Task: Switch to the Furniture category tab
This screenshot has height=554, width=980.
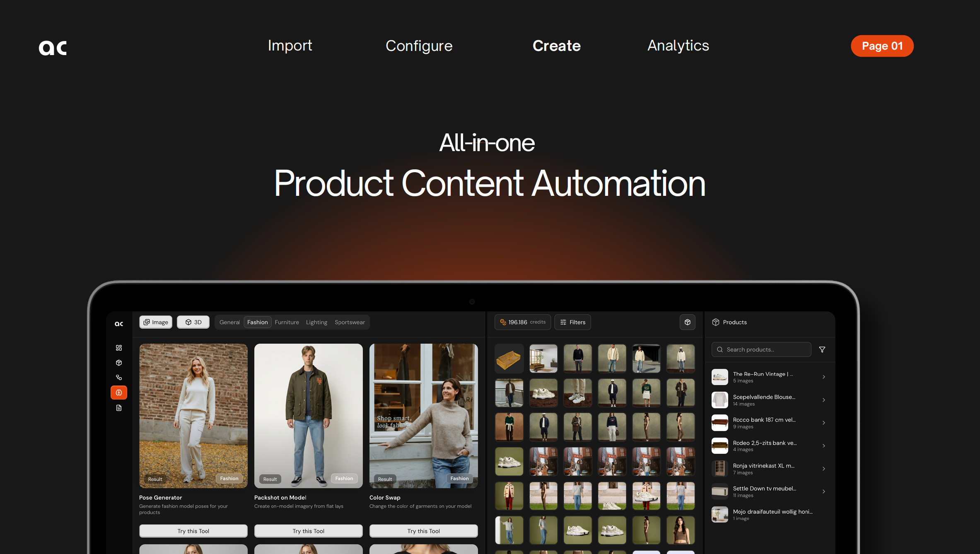Action: tap(287, 322)
